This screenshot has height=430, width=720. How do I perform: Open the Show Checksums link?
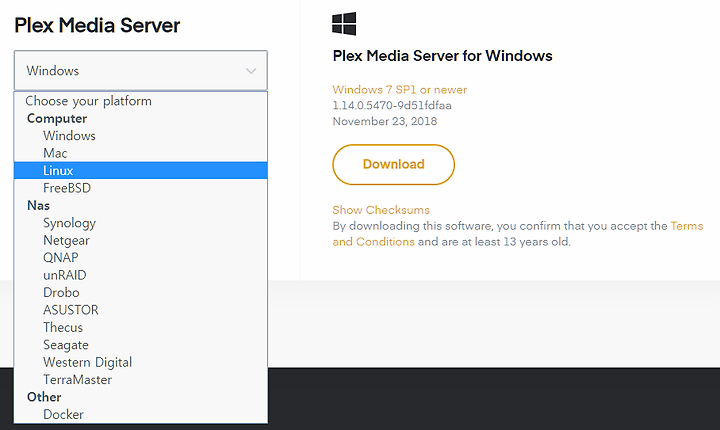coord(381,210)
